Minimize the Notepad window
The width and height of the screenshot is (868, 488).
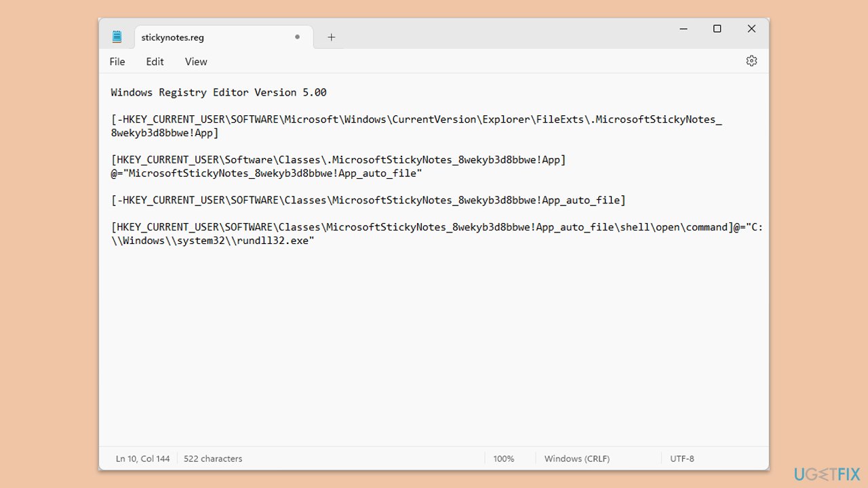684,28
